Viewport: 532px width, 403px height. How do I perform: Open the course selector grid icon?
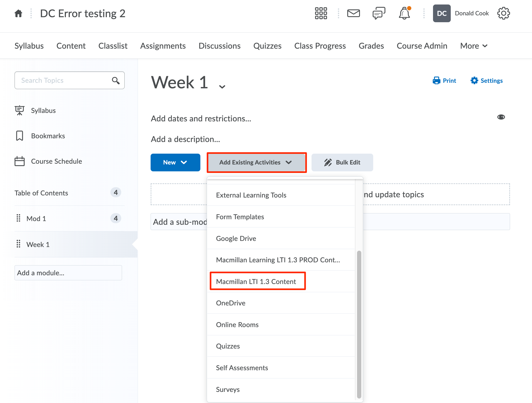(321, 13)
